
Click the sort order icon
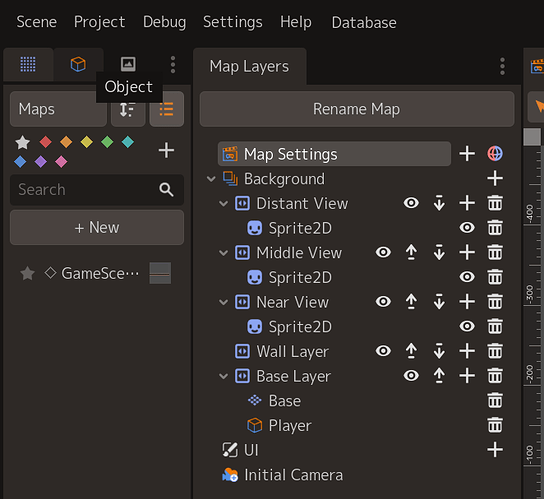pyautogui.click(x=128, y=109)
